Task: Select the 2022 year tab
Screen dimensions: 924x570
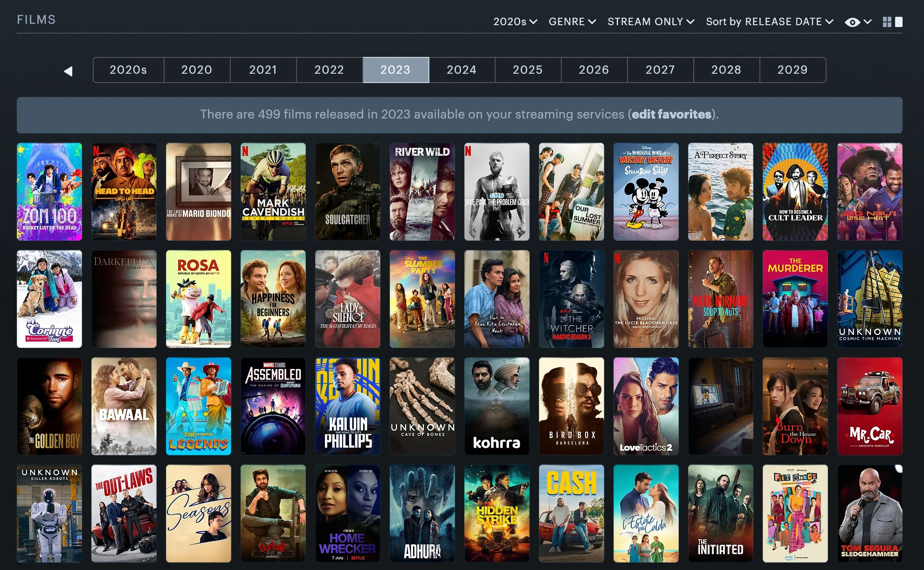Action: (328, 70)
